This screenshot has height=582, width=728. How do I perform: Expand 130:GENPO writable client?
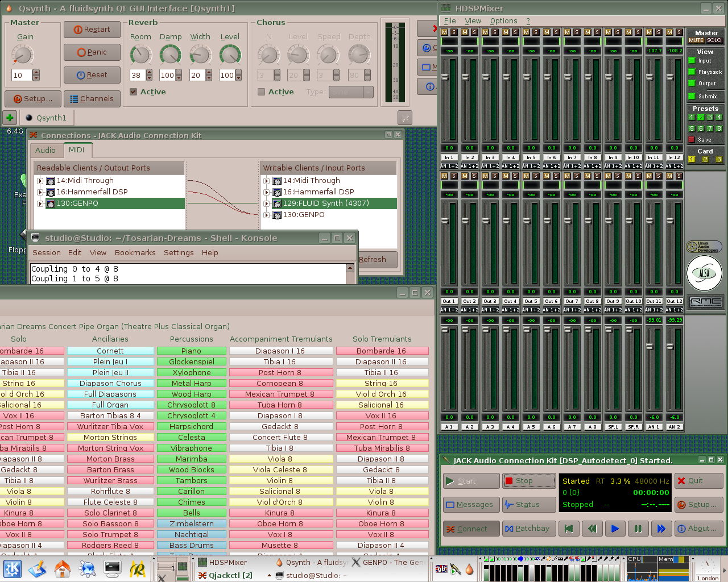(x=267, y=215)
